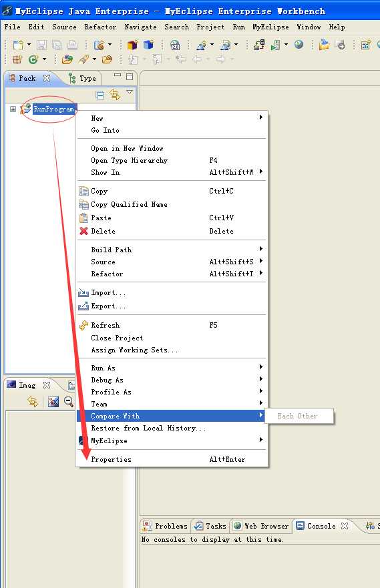380x588 pixels.
Task: Open the New wizard dropdown arrow
Action: pyautogui.click(x=29, y=45)
